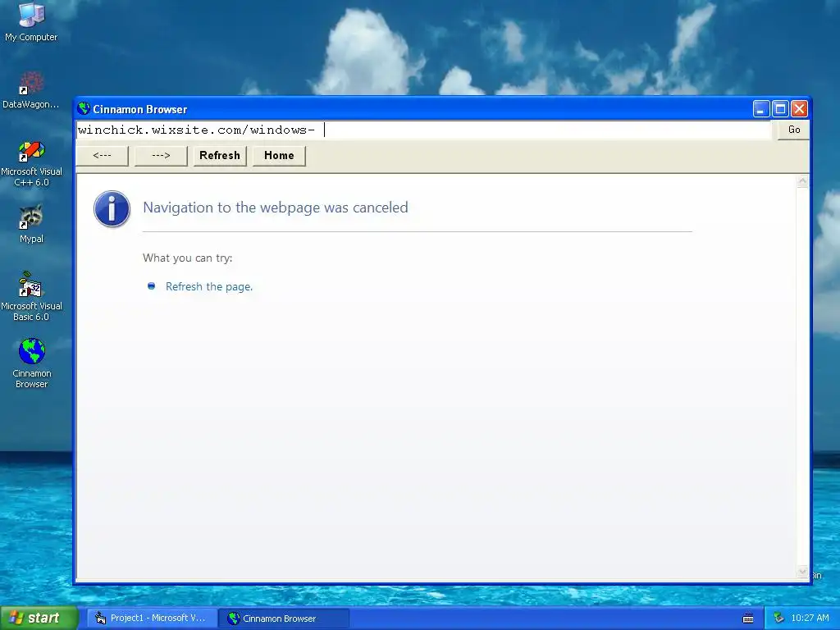Image resolution: width=840 pixels, height=630 pixels.
Task: Maximize the Cinnamon Browser window
Action: pyautogui.click(x=781, y=109)
